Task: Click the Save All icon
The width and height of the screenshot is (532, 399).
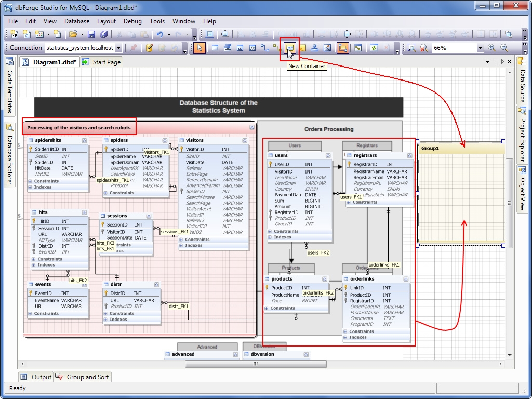Action: point(104,34)
